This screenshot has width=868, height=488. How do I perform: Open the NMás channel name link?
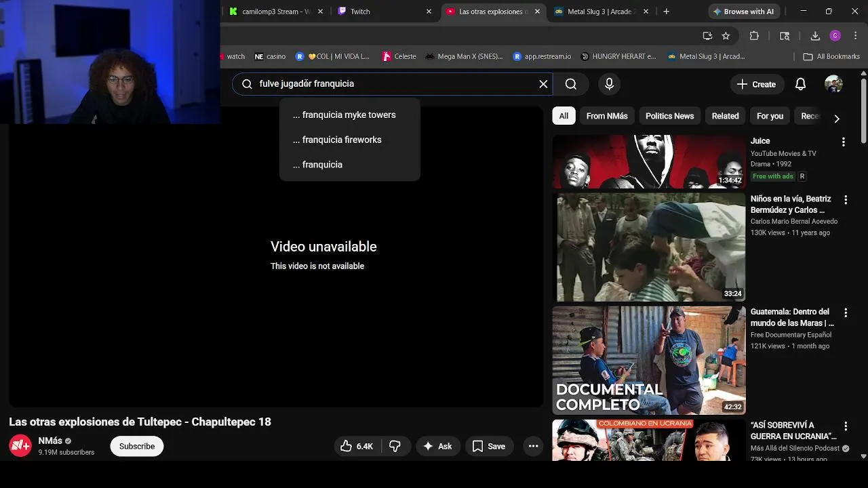tap(50, 441)
